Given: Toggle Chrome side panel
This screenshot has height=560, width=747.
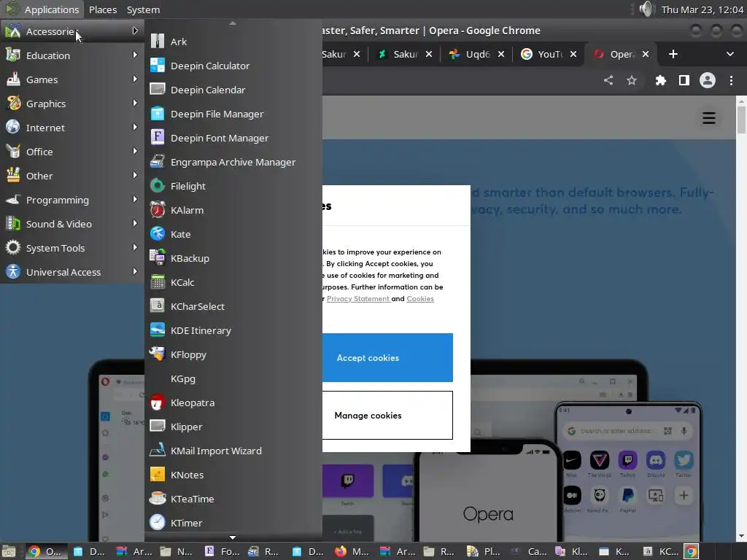Looking at the screenshot, I should [684, 80].
